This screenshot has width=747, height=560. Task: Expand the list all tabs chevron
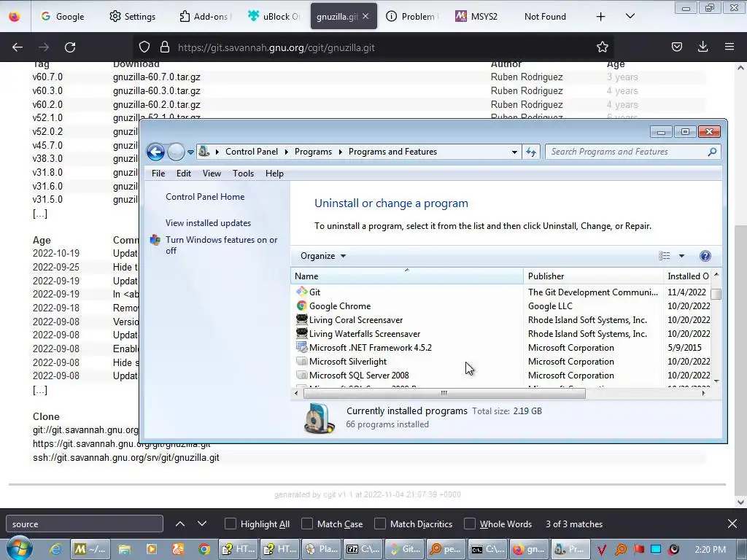[x=630, y=16]
